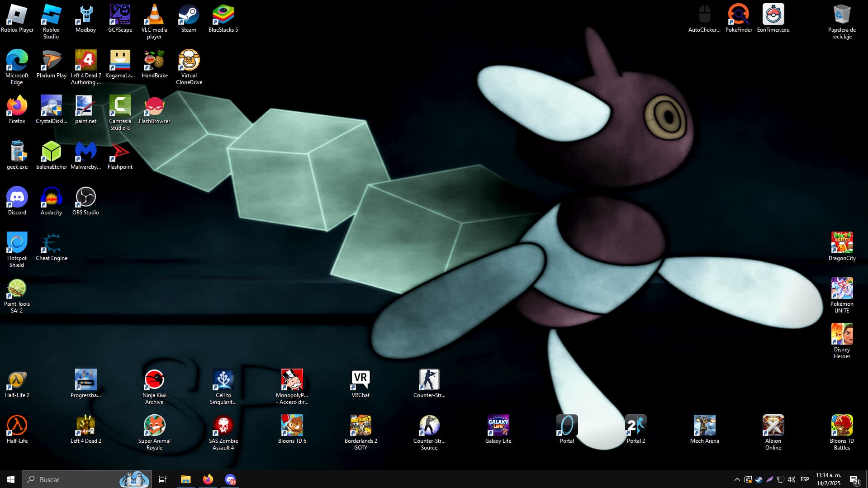868x488 pixels.
Task: Open the Windows Start menu
Action: (x=11, y=479)
